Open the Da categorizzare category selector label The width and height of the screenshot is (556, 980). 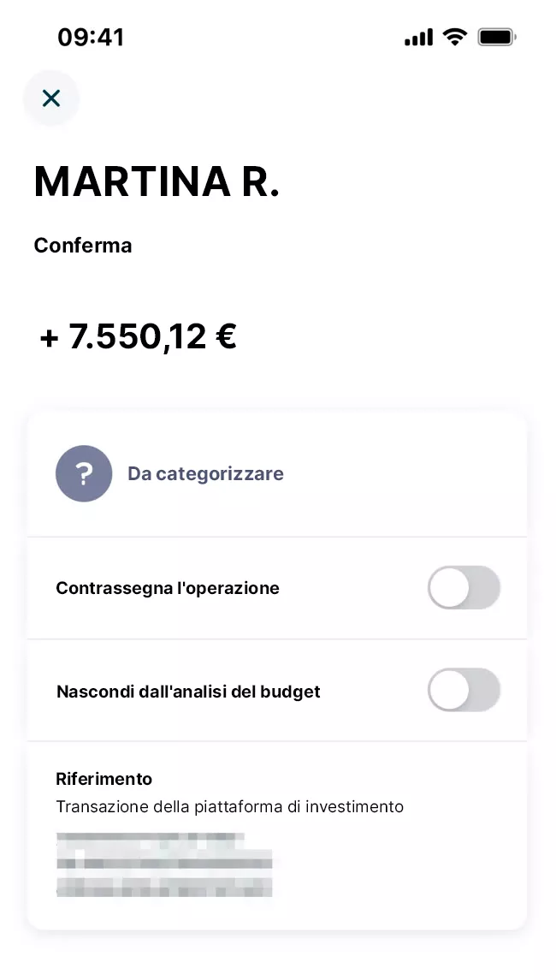[205, 473]
